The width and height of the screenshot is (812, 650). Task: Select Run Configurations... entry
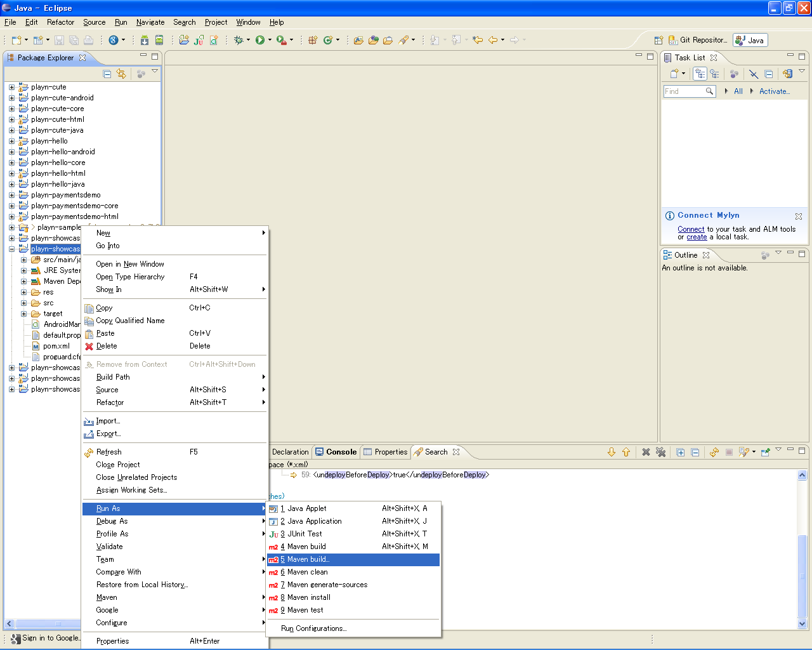click(353, 628)
